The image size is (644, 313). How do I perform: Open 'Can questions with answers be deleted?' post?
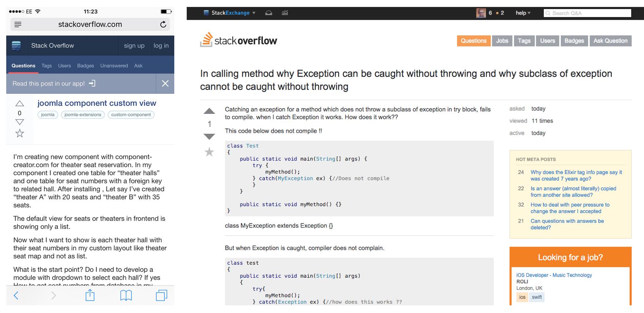tap(567, 224)
